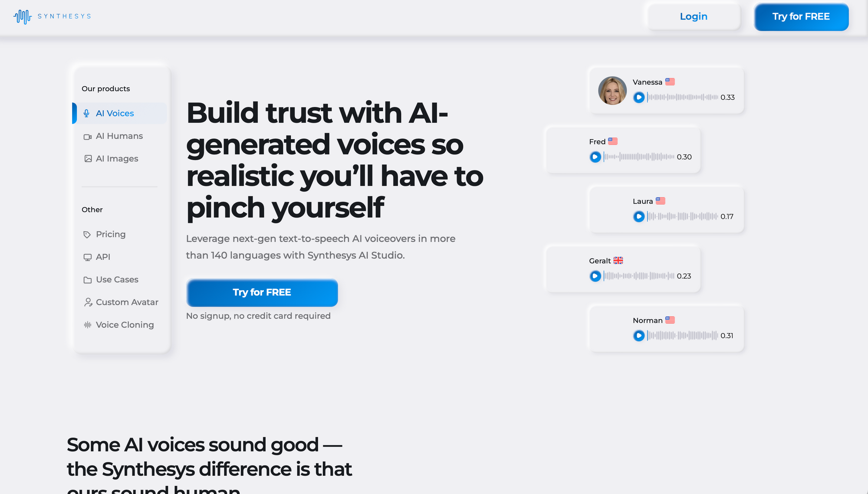
Task: Click the AI Images icon in sidebar
Action: click(x=88, y=158)
